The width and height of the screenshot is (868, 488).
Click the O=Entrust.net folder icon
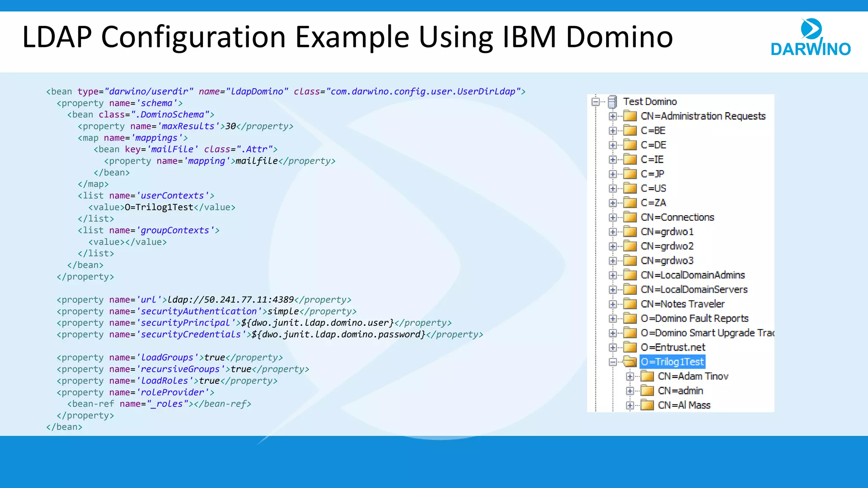(x=630, y=347)
